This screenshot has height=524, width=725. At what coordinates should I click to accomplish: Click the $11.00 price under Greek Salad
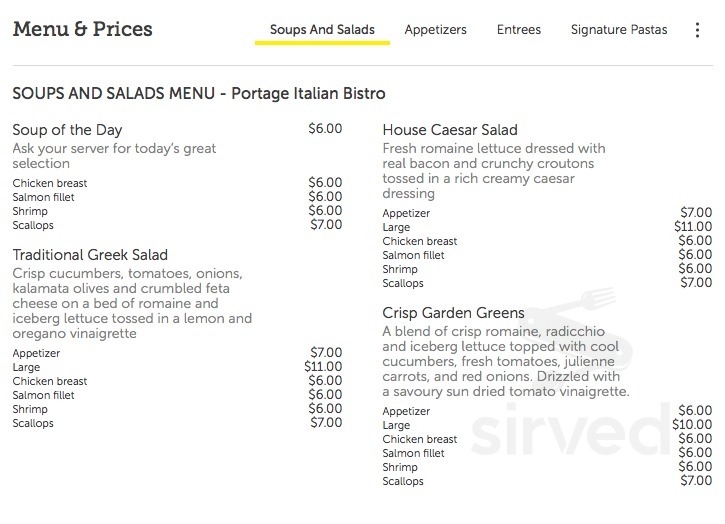coord(323,366)
